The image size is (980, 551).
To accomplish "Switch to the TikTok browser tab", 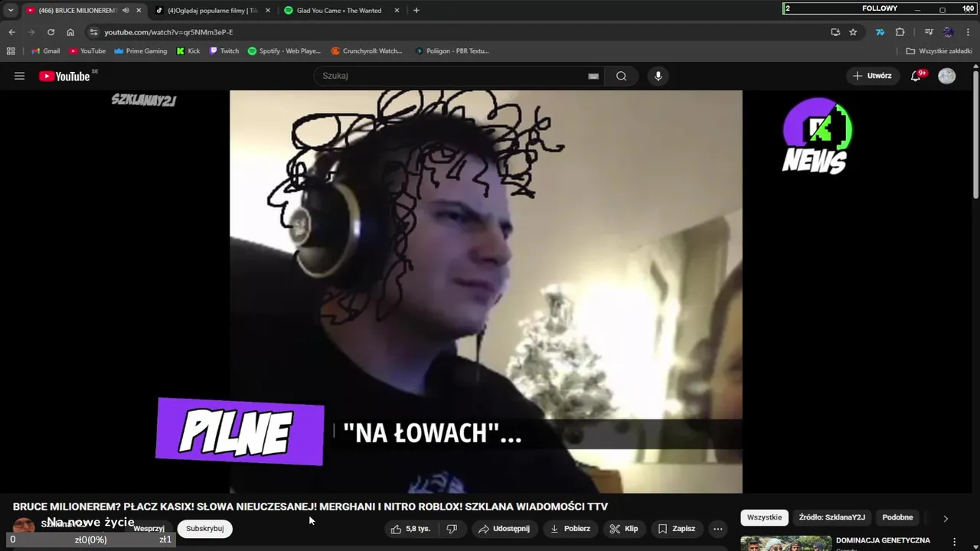I will click(212, 11).
